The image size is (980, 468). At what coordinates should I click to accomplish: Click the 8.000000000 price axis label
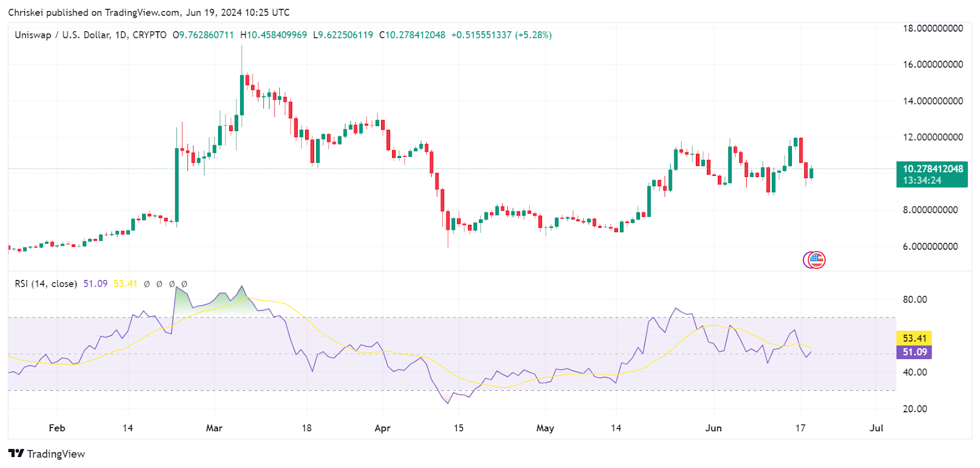coord(930,210)
